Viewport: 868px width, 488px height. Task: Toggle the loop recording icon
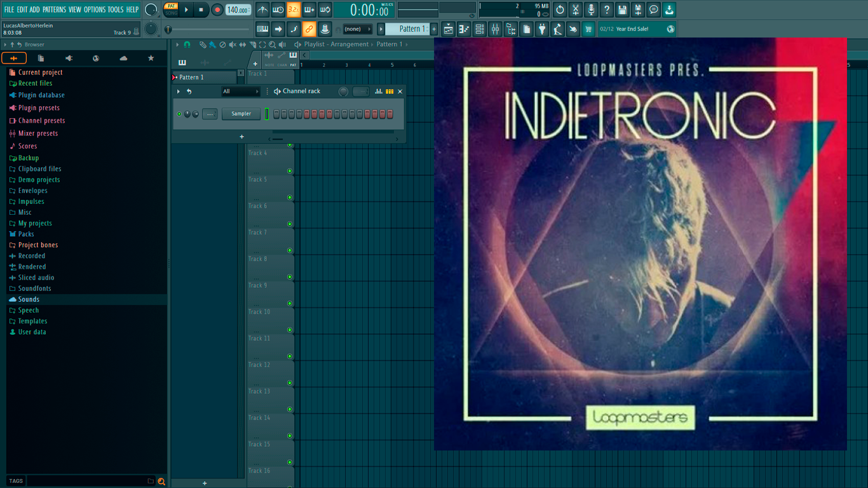325,10
